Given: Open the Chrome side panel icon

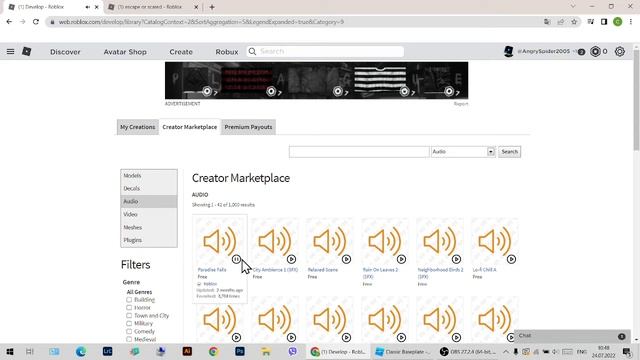Looking at the screenshot, I should coord(604,22).
